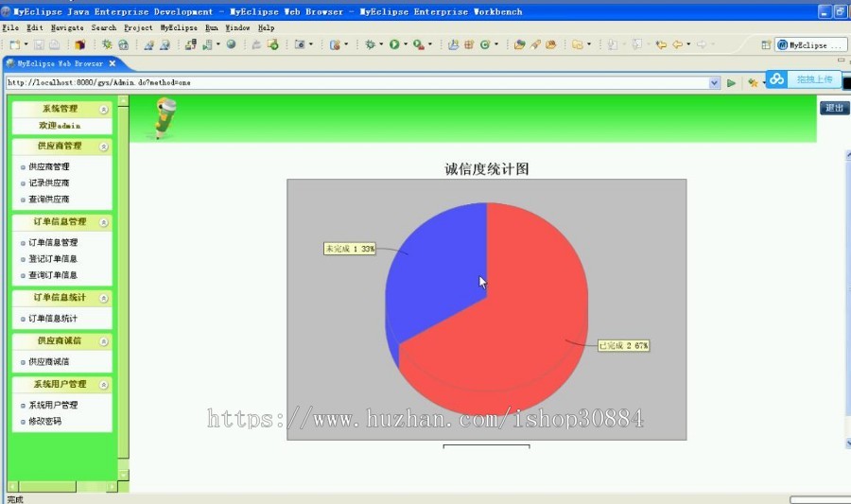
Task: Click the Run external tools icon
Action: pos(418,45)
